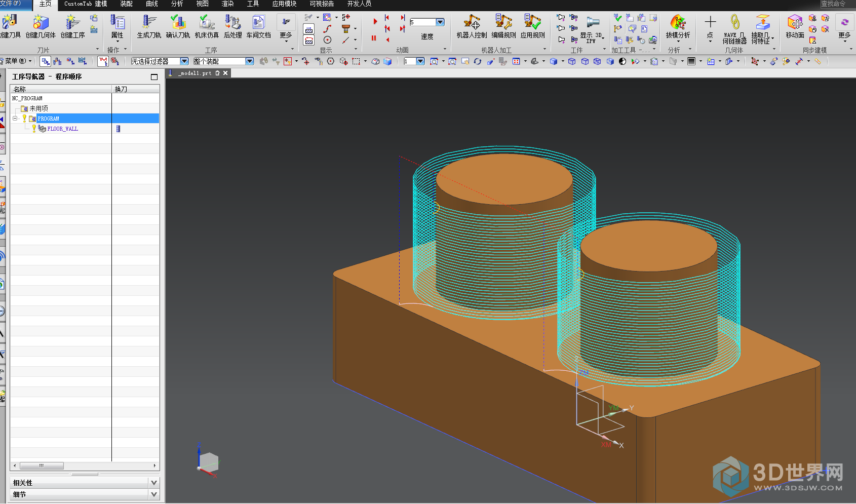Open the 无选择过滤器 filter dropdown

point(184,61)
